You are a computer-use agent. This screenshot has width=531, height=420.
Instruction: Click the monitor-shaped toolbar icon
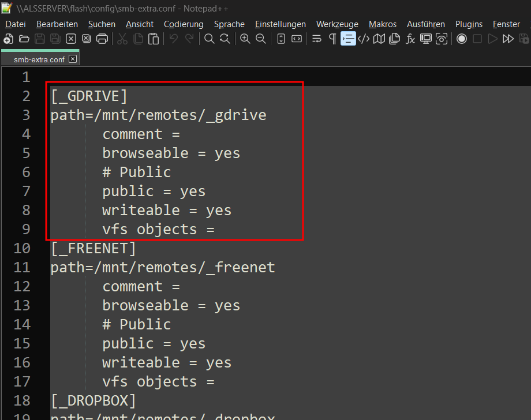(426, 39)
